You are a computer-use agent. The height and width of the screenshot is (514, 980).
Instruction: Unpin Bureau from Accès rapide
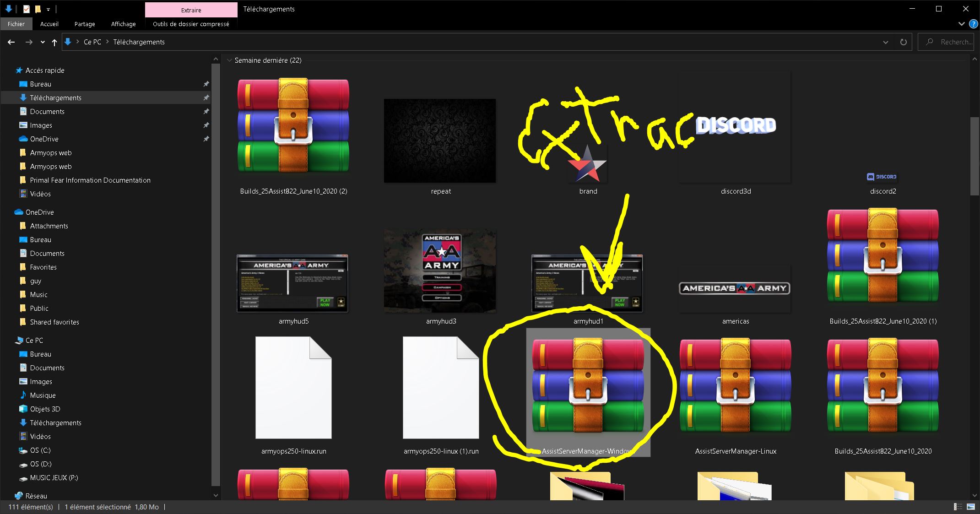pos(206,84)
